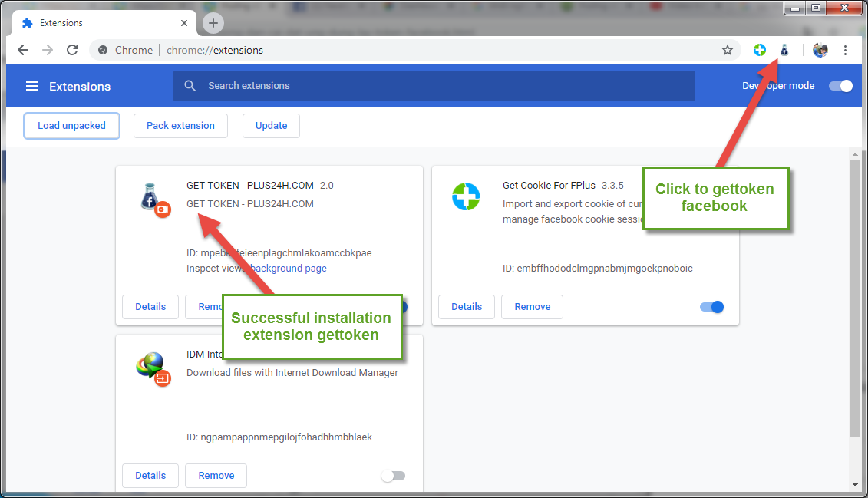Open the Extensions hamburger main menu
Image resolution: width=868 pixels, height=498 pixels.
pyautogui.click(x=32, y=86)
